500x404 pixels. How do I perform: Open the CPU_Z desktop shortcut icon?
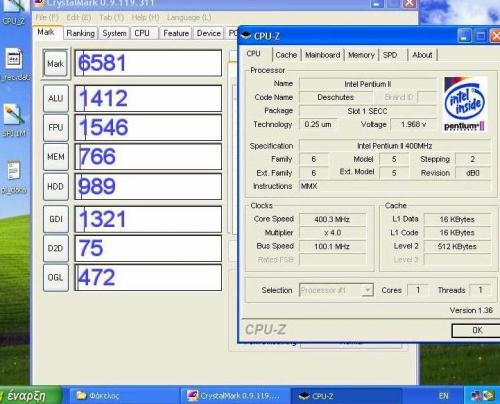[14, 13]
